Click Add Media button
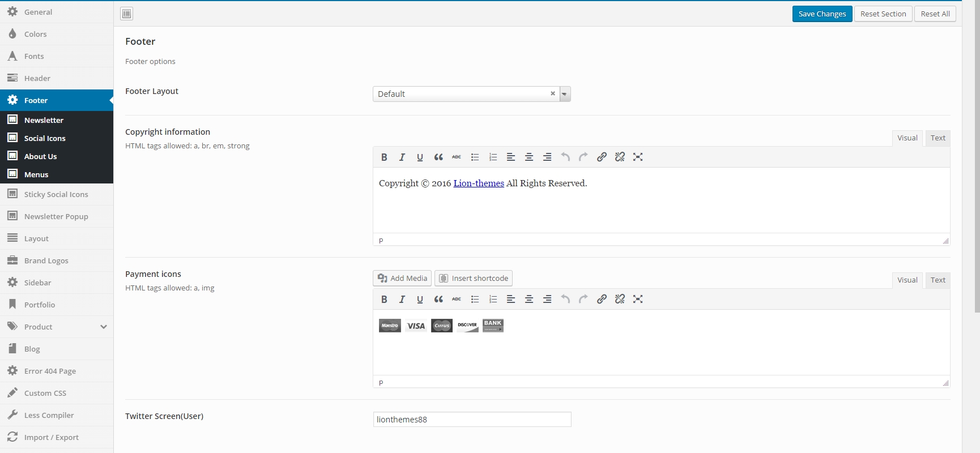980x453 pixels. (x=402, y=278)
